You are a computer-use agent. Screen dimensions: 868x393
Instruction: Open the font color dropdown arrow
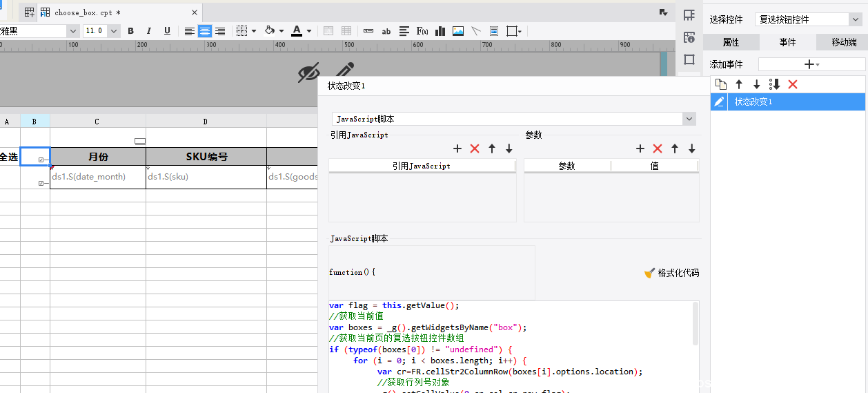pos(309,31)
